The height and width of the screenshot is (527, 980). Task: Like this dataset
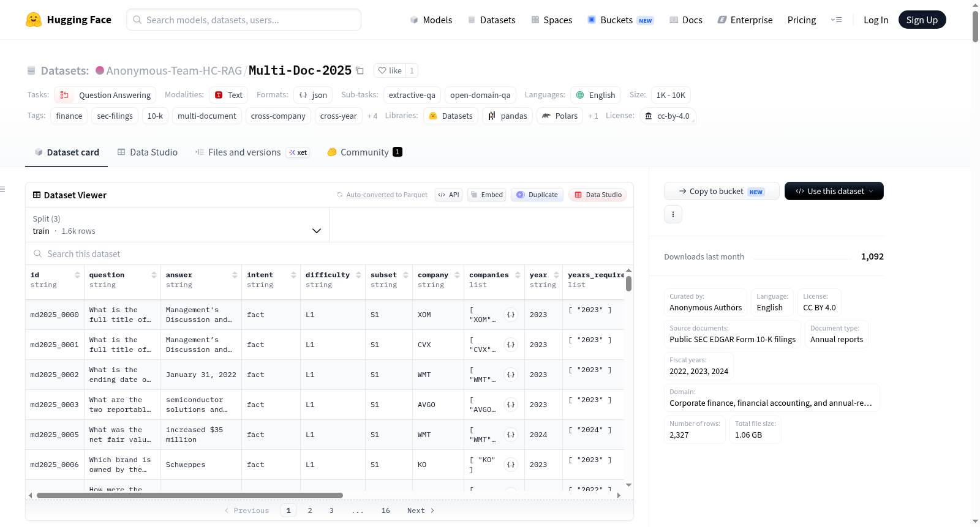(x=390, y=70)
